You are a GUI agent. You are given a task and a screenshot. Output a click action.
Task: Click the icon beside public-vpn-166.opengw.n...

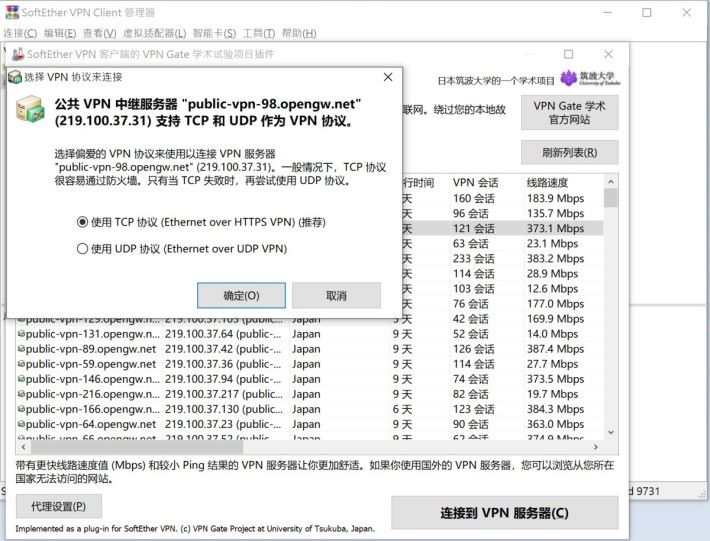point(21,409)
